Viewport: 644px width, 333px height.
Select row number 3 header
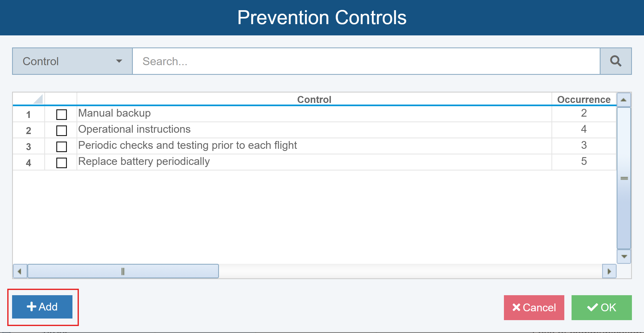[x=28, y=147]
